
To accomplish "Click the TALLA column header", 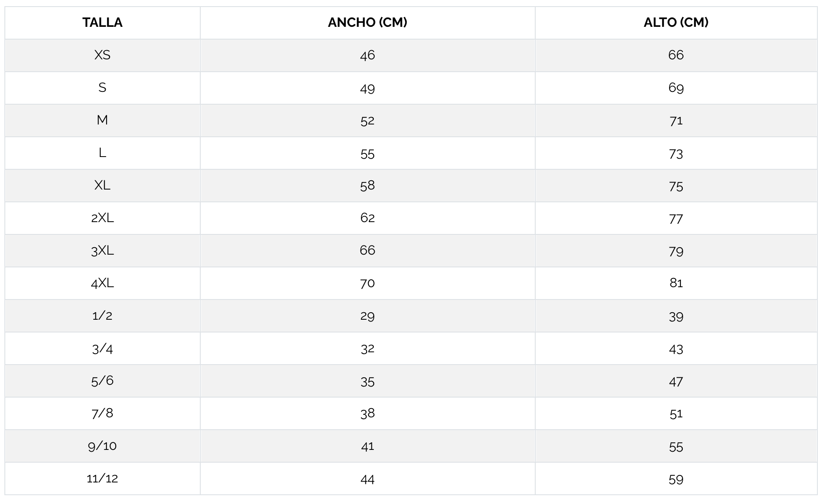I will pos(102,22).
